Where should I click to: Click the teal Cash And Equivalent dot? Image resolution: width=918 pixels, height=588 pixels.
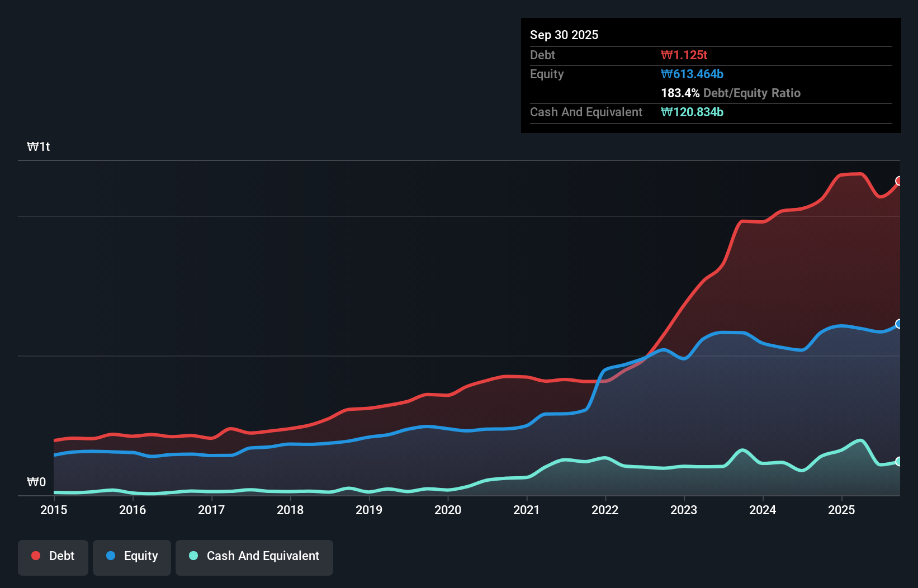click(193, 556)
